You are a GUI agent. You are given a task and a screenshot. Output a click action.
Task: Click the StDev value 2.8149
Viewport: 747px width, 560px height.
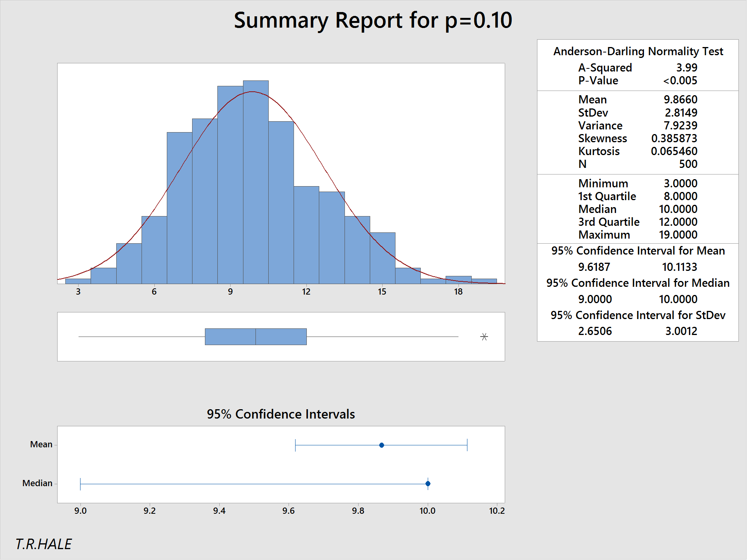681,113
